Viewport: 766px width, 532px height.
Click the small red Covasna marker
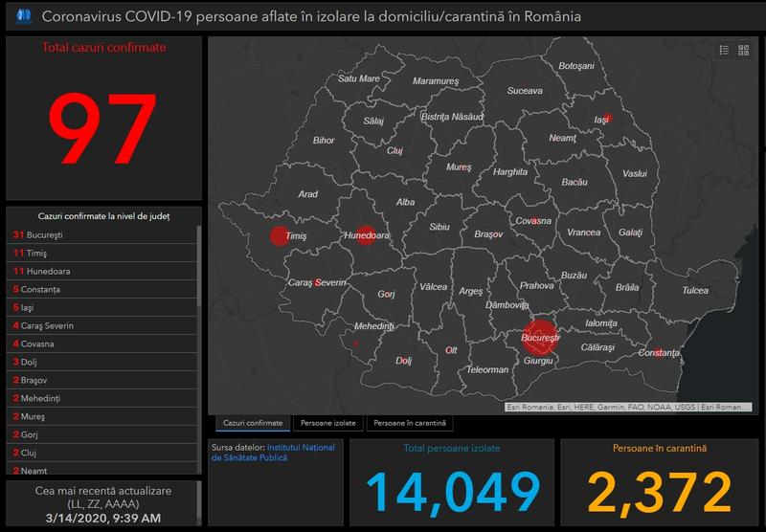pyautogui.click(x=533, y=221)
